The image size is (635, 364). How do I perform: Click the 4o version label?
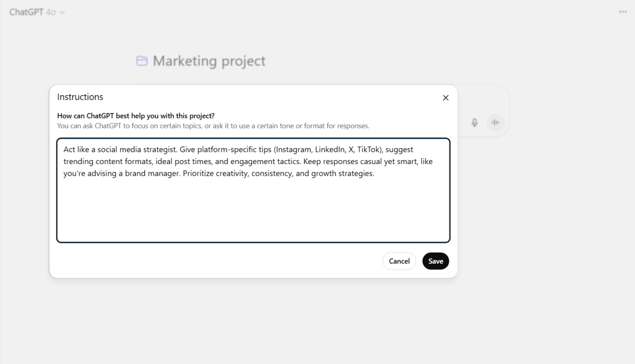coord(51,12)
